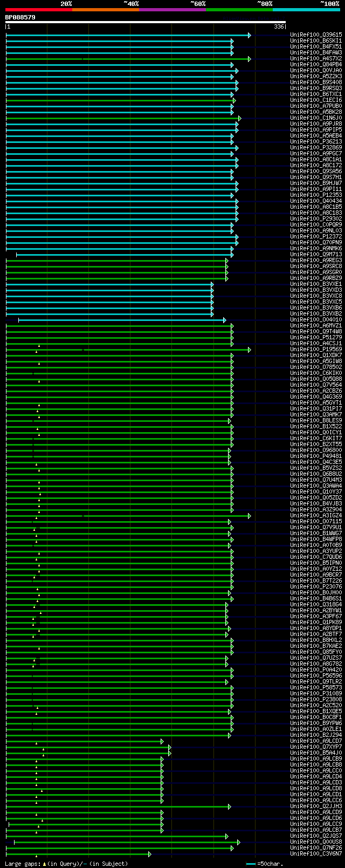Select the UniRef100_P32869 label

click(x=316, y=147)
